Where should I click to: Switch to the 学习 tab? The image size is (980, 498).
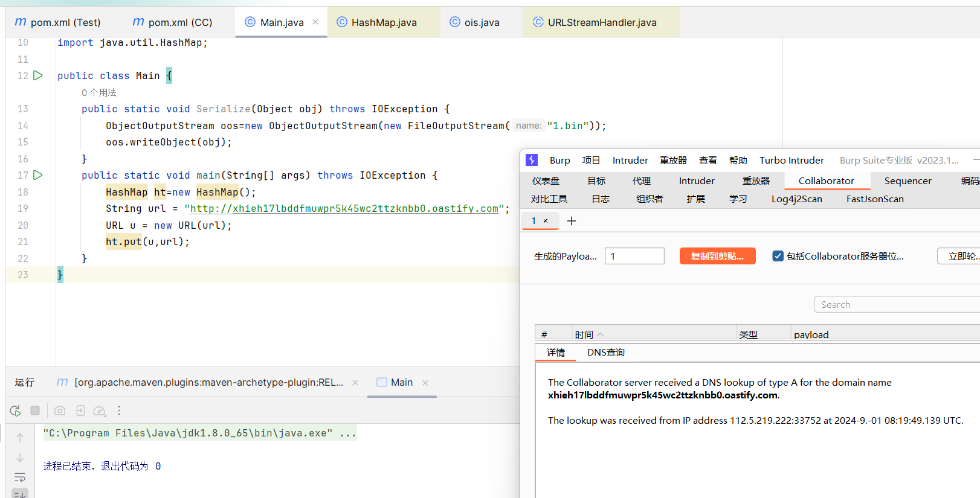pyautogui.click(x=738, y=199)
